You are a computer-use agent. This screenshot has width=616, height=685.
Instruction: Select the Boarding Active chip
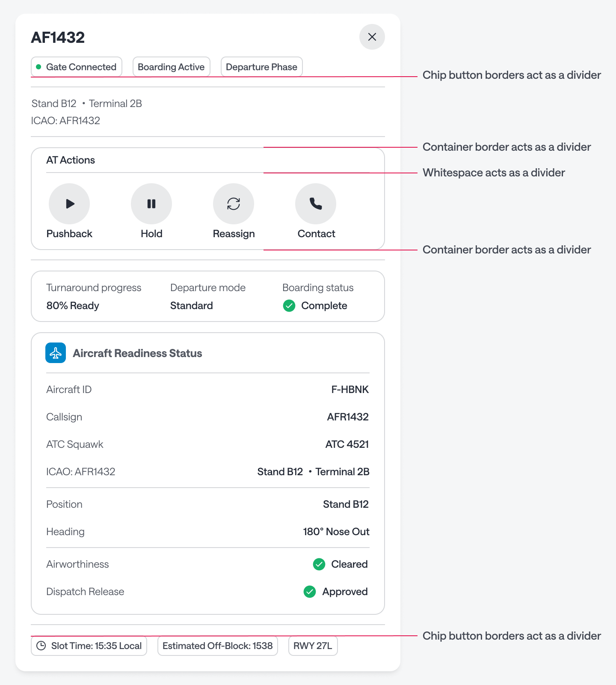pos(171,67)
